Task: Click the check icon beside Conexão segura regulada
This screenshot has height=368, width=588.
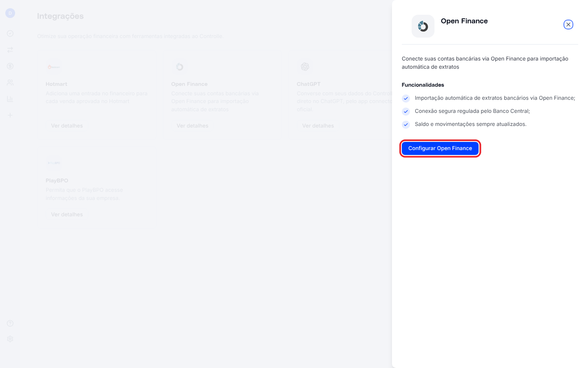Action: pyautogui.click(x=406, y=111)
